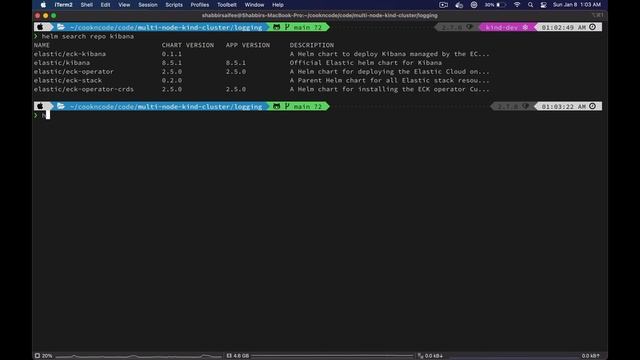Click the date and time Sun Jan 8
The image size is (640, 360).
(577, 5)
